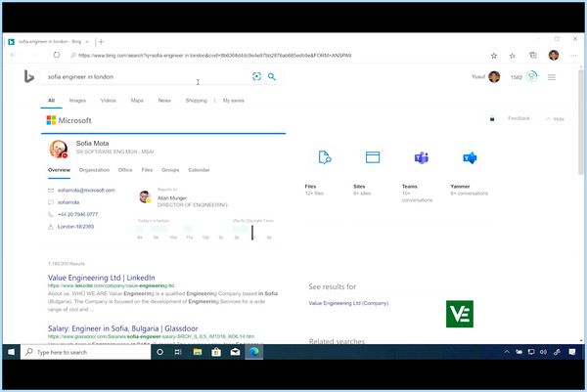Click the browser address bar URL
This screenshot has height=392, width=587.
coord(214,56)
